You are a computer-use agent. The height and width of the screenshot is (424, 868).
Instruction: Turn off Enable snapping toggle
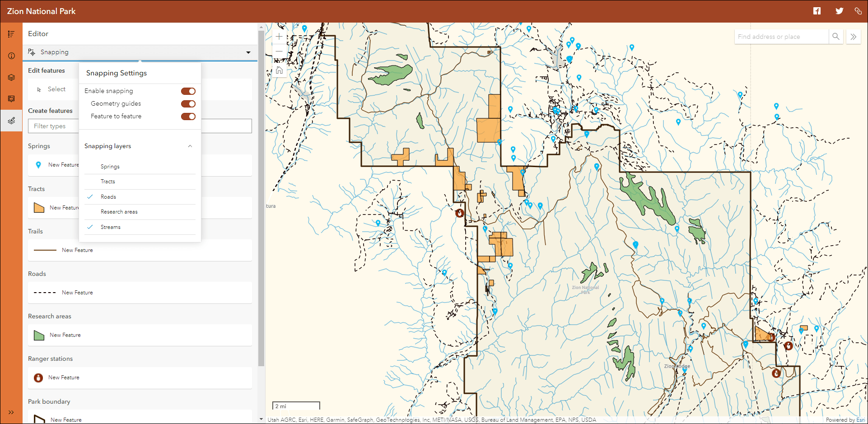pos(188,91)
